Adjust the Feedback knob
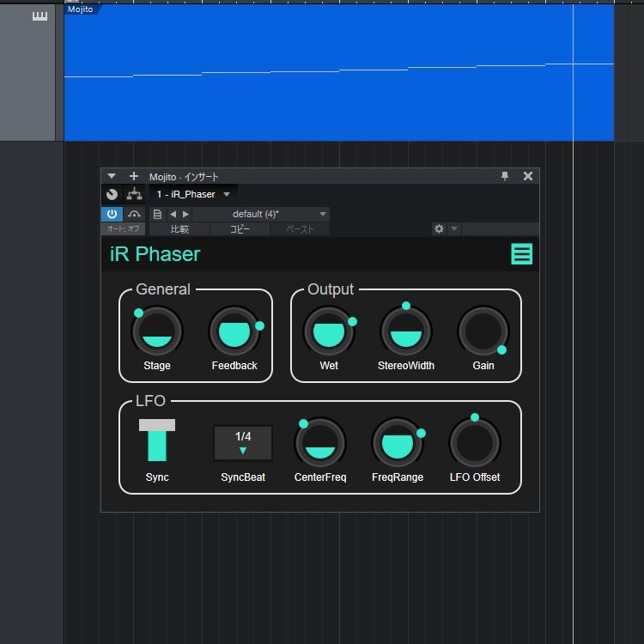 234,331
